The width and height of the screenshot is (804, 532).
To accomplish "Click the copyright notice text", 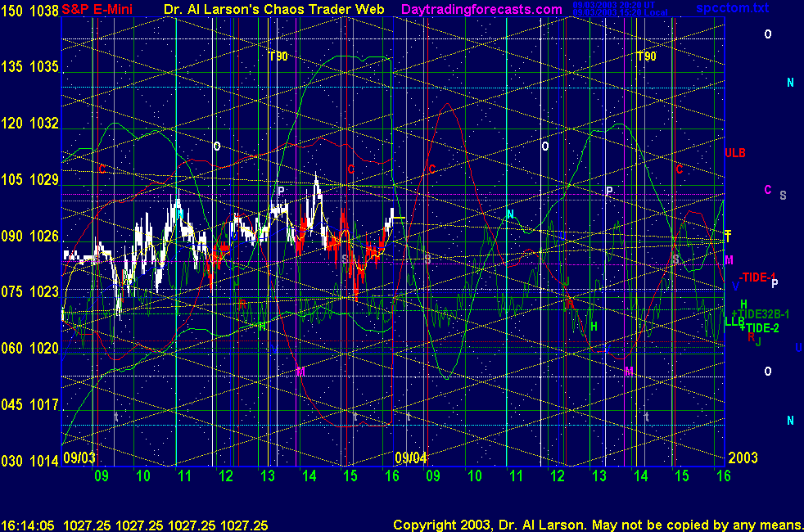I will (598, 525).
